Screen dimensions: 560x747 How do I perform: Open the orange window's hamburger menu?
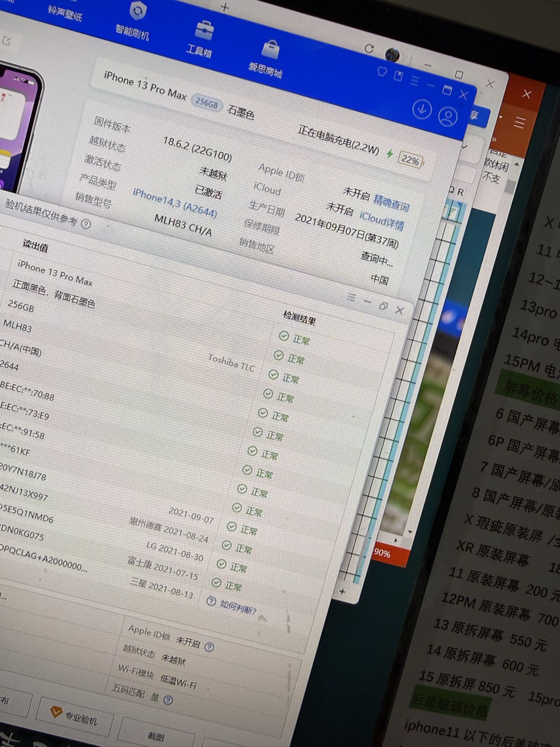tap(520, 123)
